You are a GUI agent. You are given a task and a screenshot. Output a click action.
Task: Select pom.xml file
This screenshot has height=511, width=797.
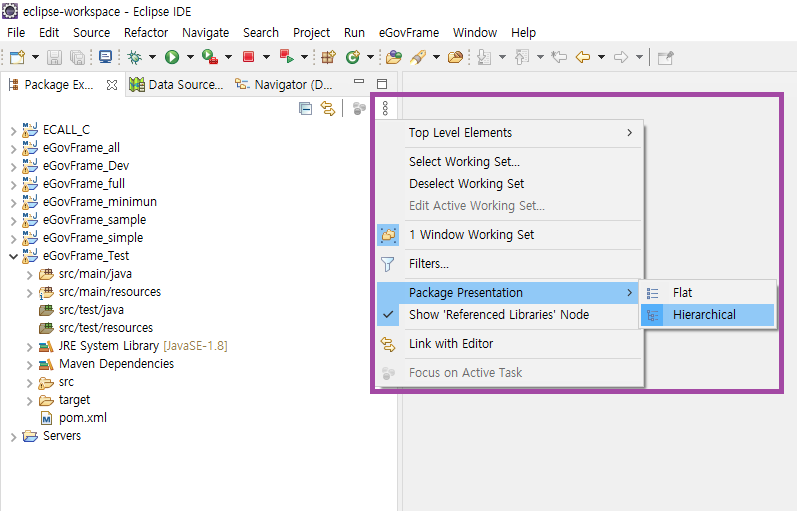83,418
